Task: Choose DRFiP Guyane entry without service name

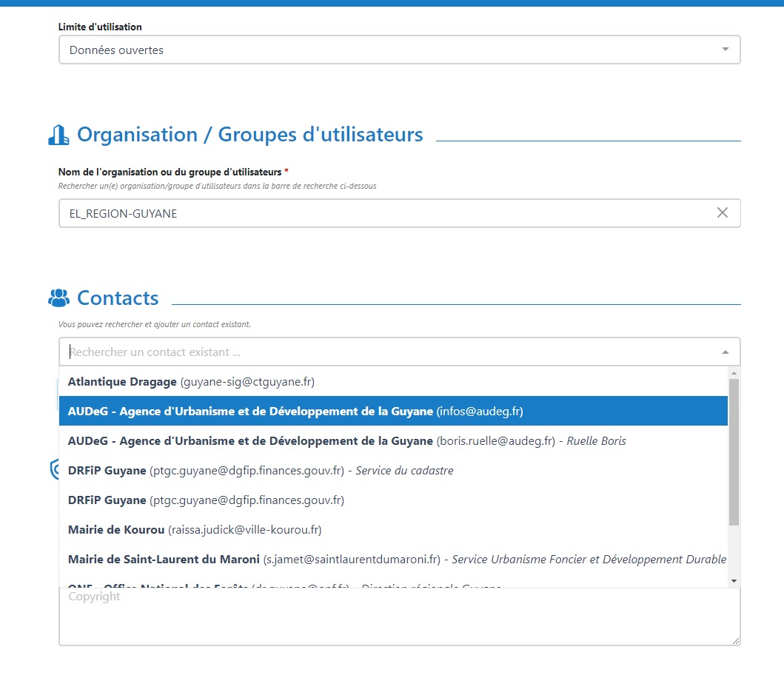Action: [206, 500]
